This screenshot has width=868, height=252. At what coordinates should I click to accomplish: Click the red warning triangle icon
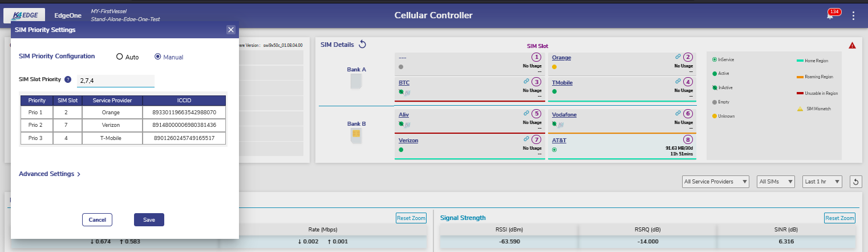852,46
